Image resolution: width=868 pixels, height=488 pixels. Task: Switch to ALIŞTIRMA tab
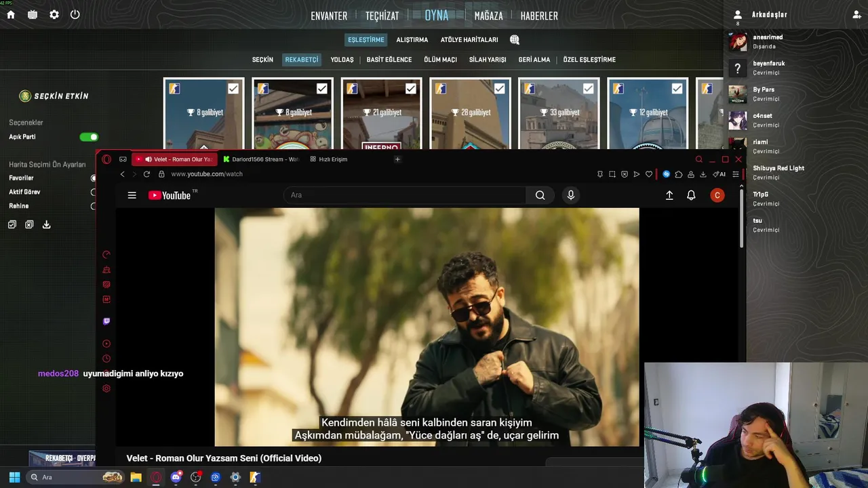(412, 40)
